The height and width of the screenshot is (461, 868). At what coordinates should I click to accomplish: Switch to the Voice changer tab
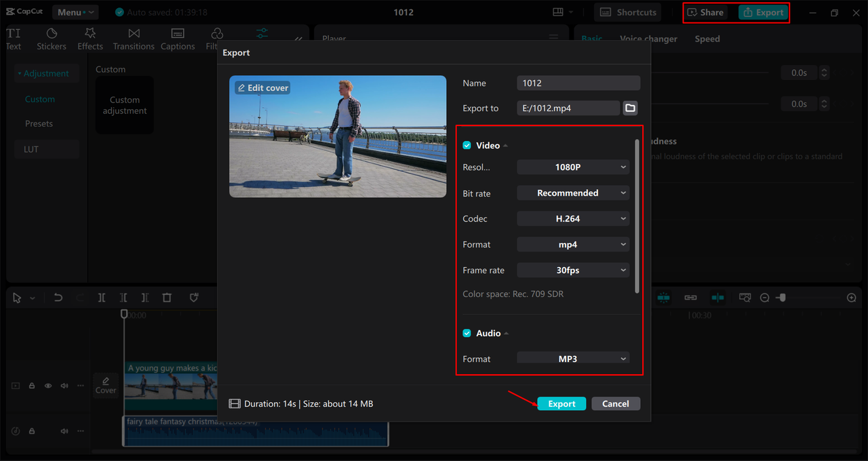pyautogui.click(x=648, y=39)
